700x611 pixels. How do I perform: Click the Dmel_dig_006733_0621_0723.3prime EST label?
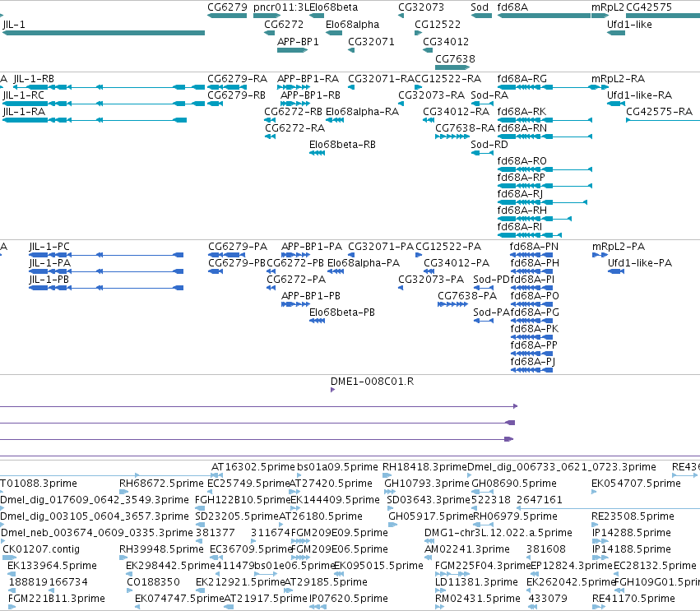[562, 467]
